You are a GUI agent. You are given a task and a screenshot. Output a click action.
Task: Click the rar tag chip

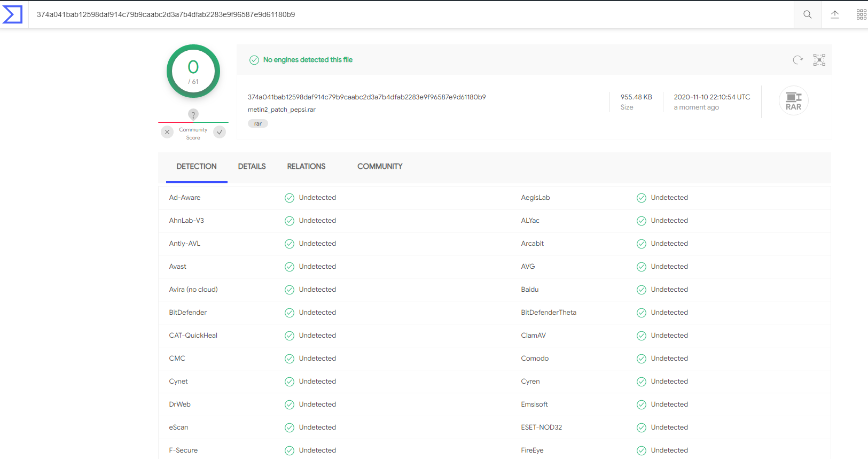click(258, 123)
